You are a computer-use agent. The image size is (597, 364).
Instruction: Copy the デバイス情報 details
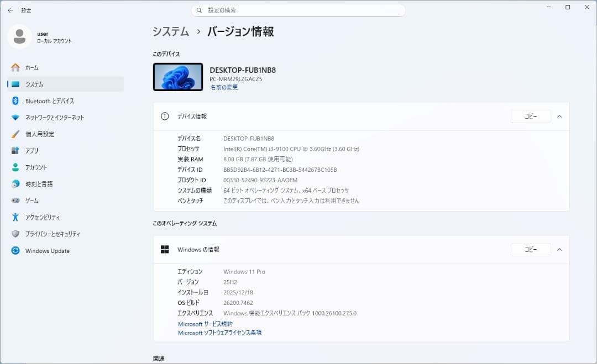pos(530,116)
